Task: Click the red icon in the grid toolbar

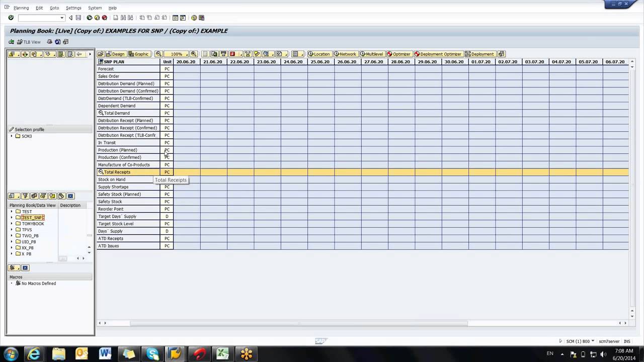Action: point(232,54)
